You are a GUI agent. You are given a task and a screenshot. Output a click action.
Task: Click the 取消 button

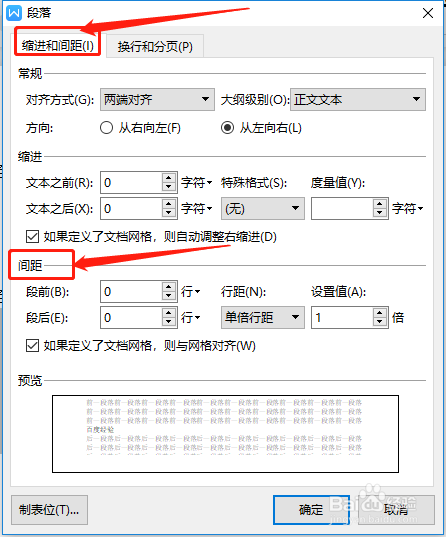coord(396,510)
